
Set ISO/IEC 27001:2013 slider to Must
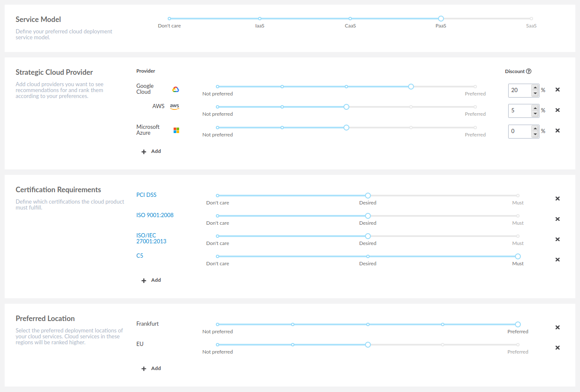518,236
